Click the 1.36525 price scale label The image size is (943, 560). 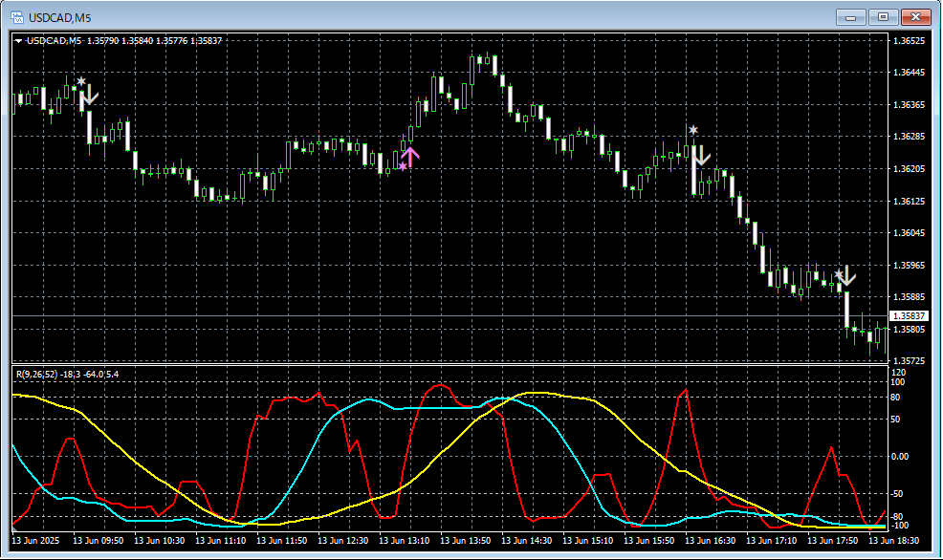pos(908,42)
